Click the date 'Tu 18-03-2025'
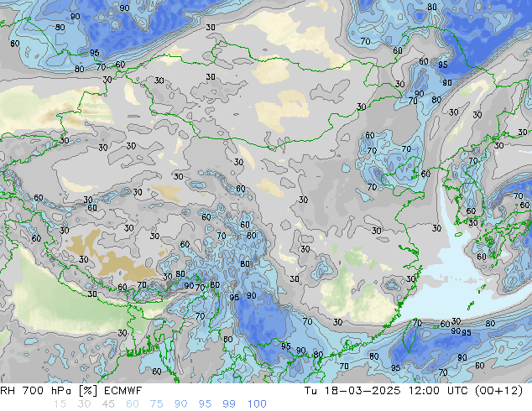Viewport: 532px width, 411px height. tap(352, 391)
